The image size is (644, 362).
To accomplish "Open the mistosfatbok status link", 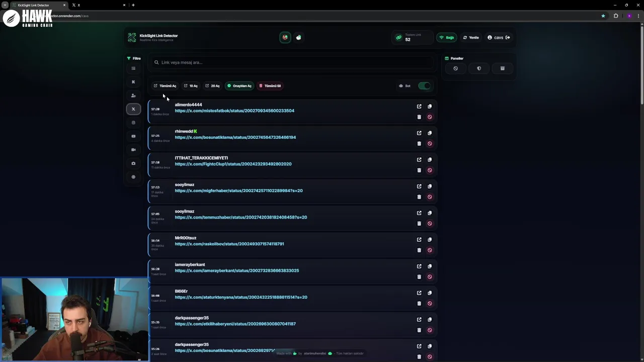I will click(234, 111).
